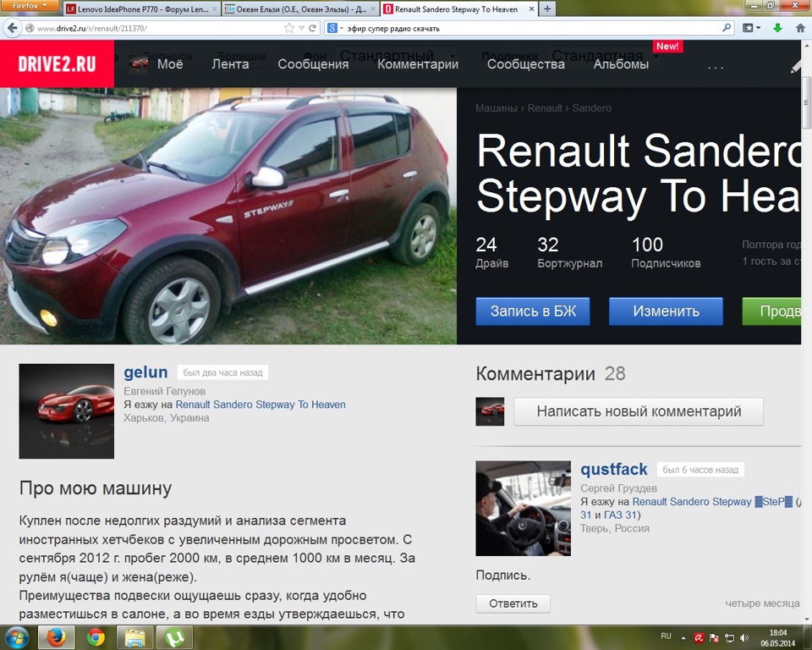Open a new tab with the plus button

(x=547, y=8)
